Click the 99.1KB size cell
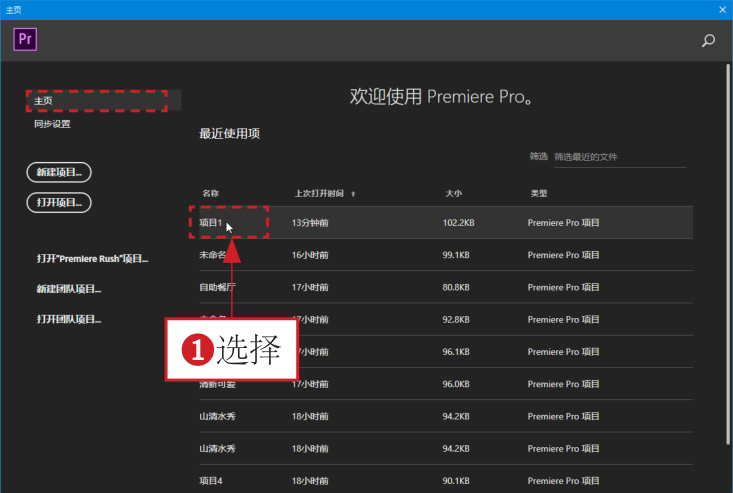Viewport: 733px width, 493px height. 456,255
